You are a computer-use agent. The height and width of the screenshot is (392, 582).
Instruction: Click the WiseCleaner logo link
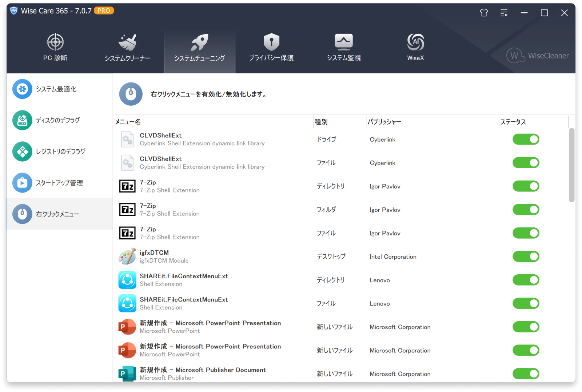pyautogui.click(x=537, y=56)
